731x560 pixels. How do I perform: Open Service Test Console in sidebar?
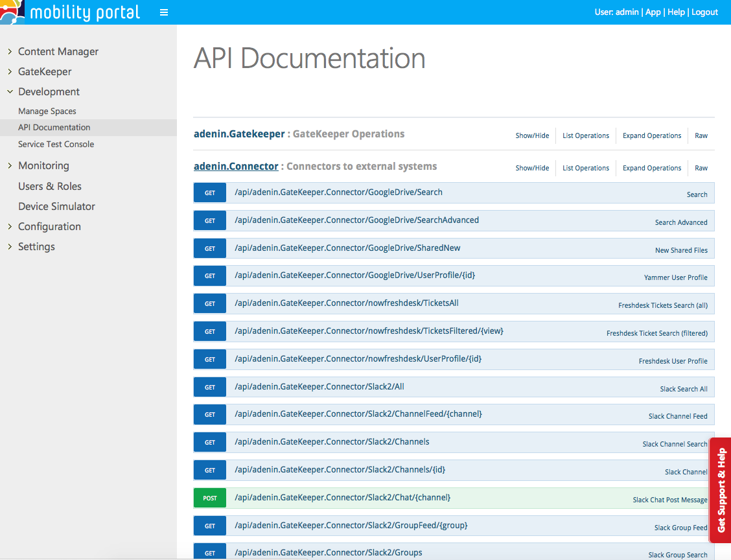(56, 145)
